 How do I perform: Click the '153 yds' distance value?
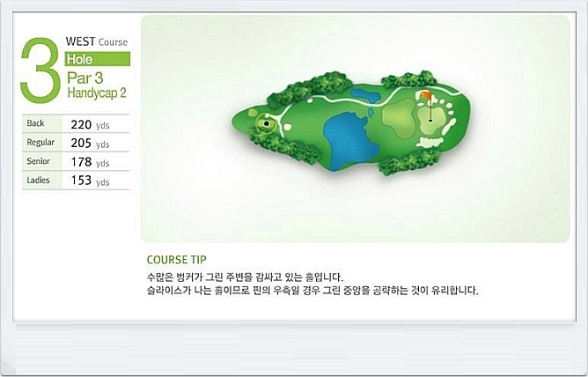point(90,181)
